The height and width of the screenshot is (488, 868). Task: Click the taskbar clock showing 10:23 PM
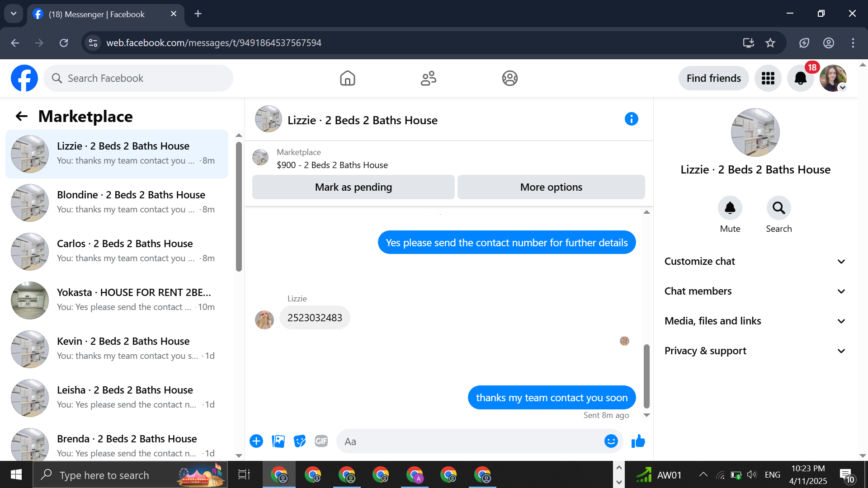point(808,474)
